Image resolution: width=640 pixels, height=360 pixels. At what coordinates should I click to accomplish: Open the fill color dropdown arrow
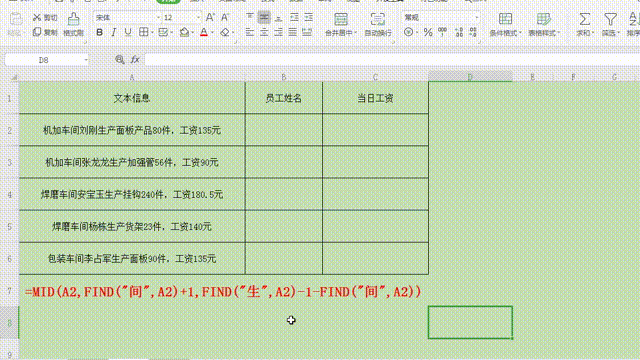(193, 33)
